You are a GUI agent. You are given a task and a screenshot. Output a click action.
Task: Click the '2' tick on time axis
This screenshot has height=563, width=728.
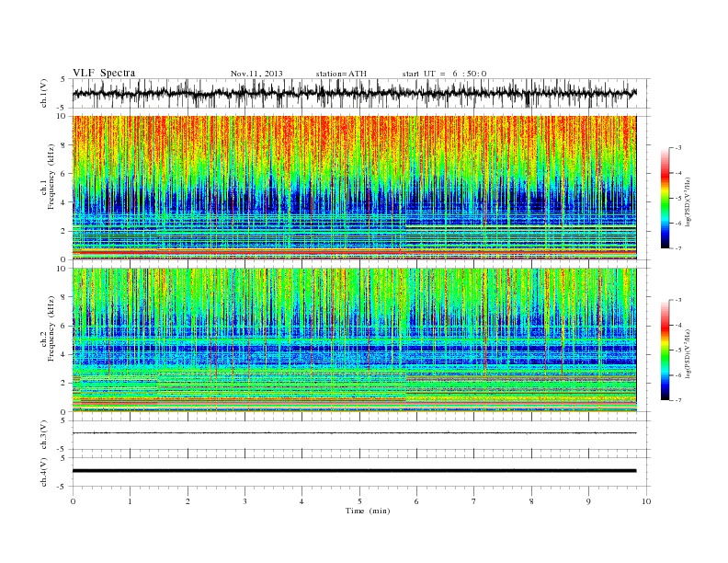(x=188, y=501)
